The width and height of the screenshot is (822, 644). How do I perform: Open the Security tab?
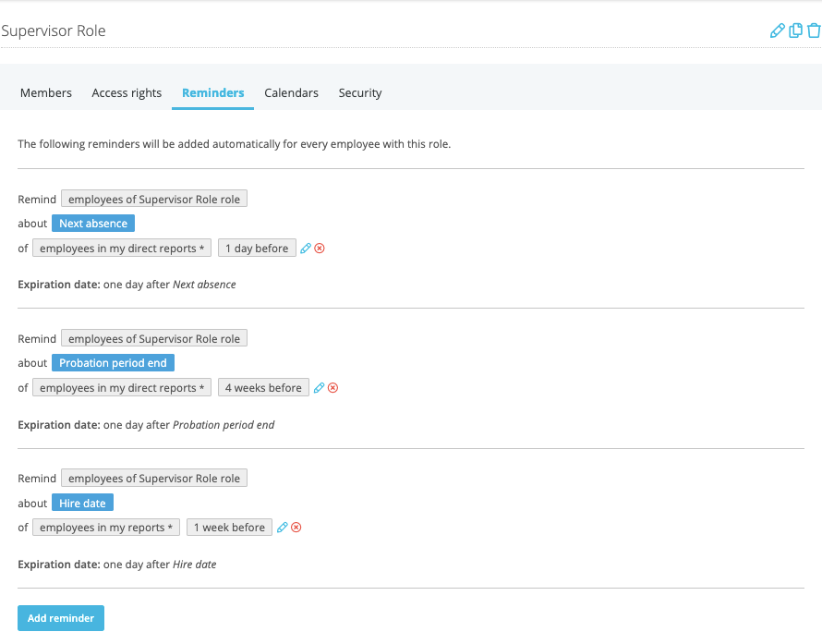(360, 93)
